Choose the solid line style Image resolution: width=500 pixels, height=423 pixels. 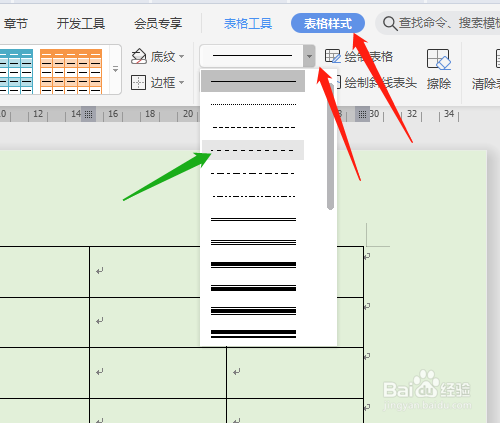(x=253, y=81)
